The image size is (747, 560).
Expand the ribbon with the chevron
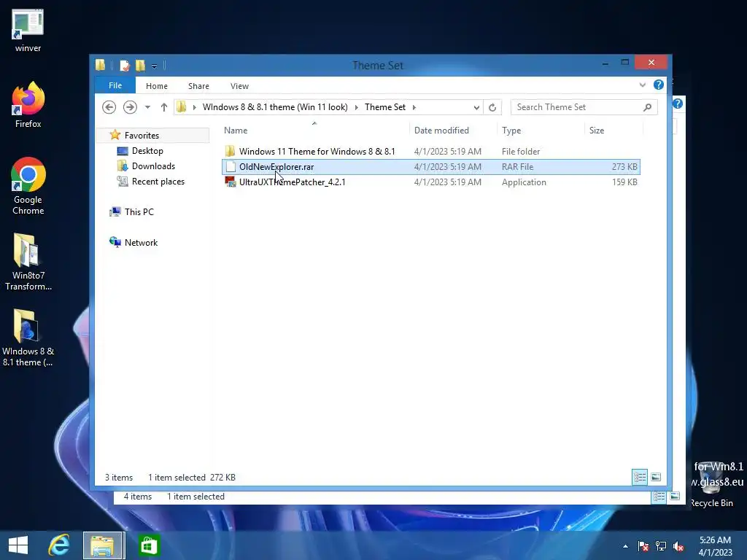point(642,85)
